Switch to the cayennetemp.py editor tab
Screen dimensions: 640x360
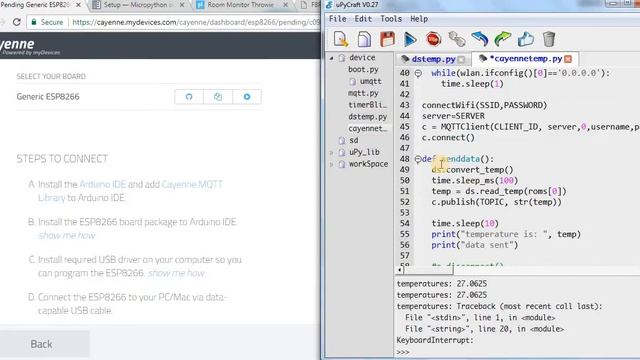click(x=526, y=59)
